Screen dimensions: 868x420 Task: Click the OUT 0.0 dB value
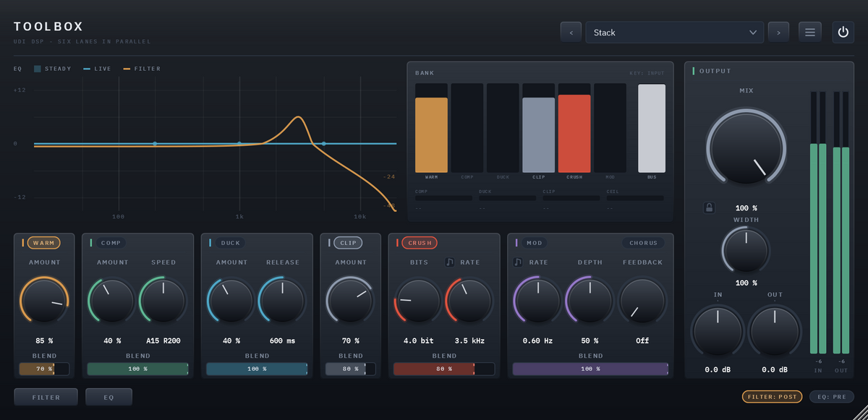click(x=774, y=369)
